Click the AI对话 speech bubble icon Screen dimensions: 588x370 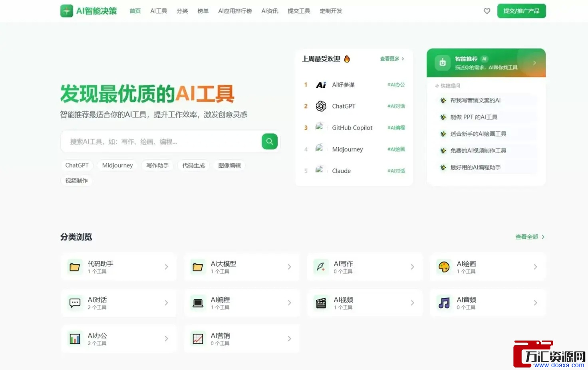click(x=75, y=303)
